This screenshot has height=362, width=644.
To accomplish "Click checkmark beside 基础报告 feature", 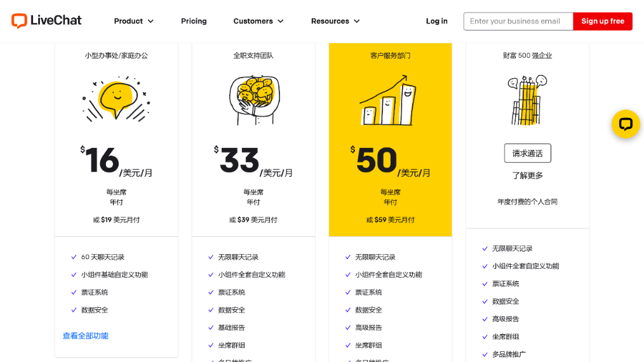I will coord(211,328).
